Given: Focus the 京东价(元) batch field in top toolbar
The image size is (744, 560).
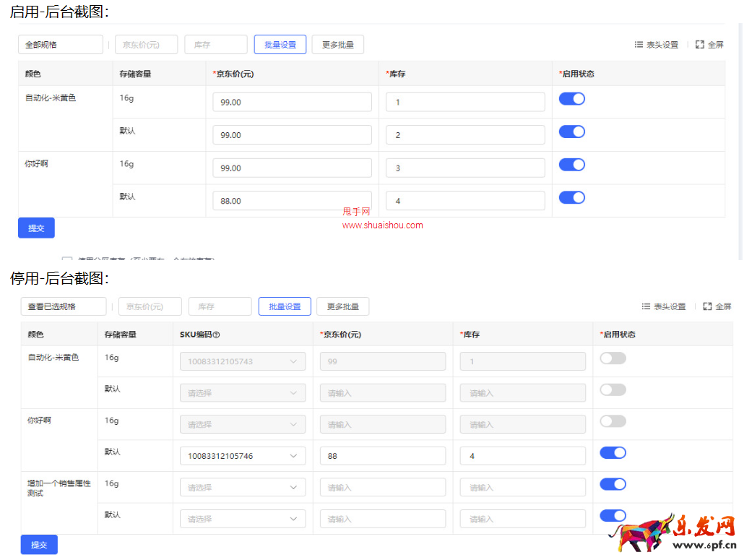Looking at the screenshot, I should click(147, 45).
